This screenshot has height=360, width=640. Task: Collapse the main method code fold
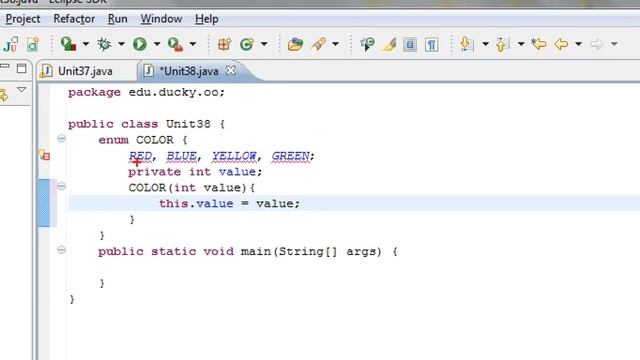[x=61, y=250]
